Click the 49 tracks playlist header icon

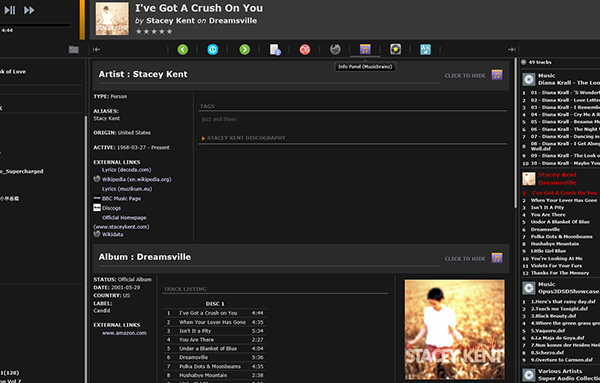(523, 62)
